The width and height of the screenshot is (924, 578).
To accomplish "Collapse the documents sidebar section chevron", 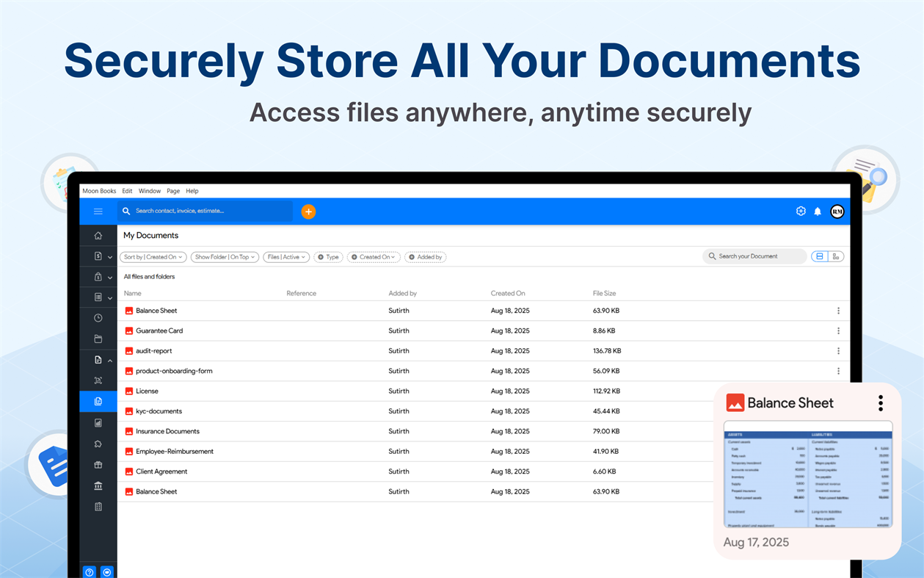I will point(110,361).
